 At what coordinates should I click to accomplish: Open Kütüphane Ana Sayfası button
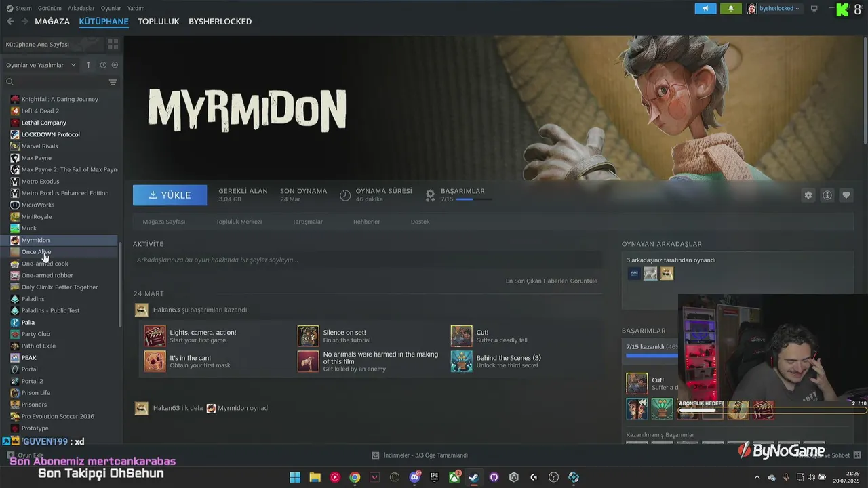(52, 44)
